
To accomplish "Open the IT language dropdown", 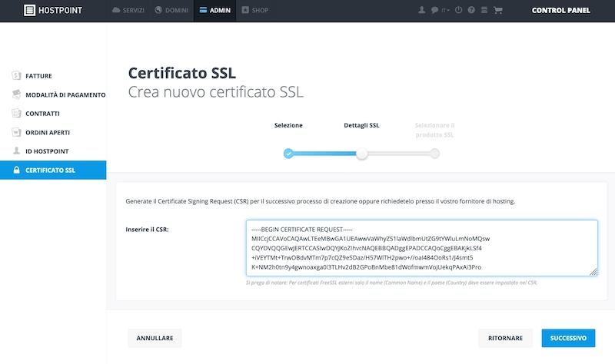I will (446, 10).
